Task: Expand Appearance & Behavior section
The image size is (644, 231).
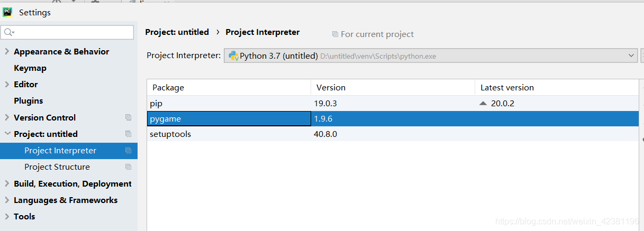Action: click(7, 51)
